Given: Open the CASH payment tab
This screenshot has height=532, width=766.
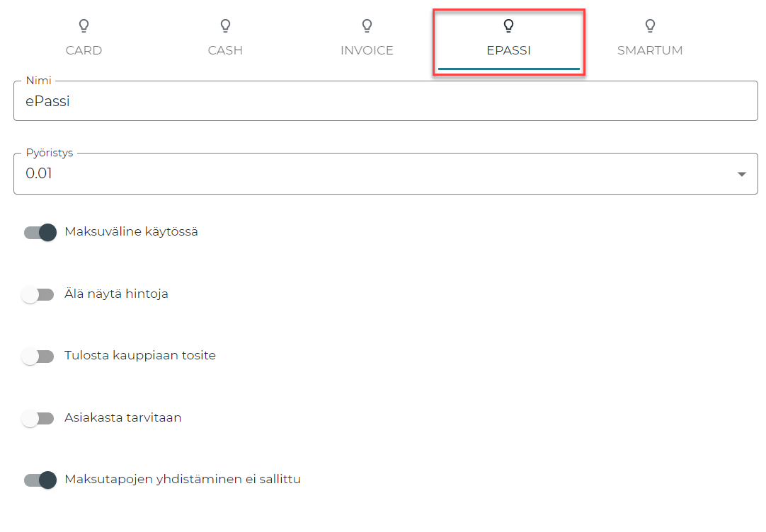Looking at the screenshot, I should [x=225, y=50].
